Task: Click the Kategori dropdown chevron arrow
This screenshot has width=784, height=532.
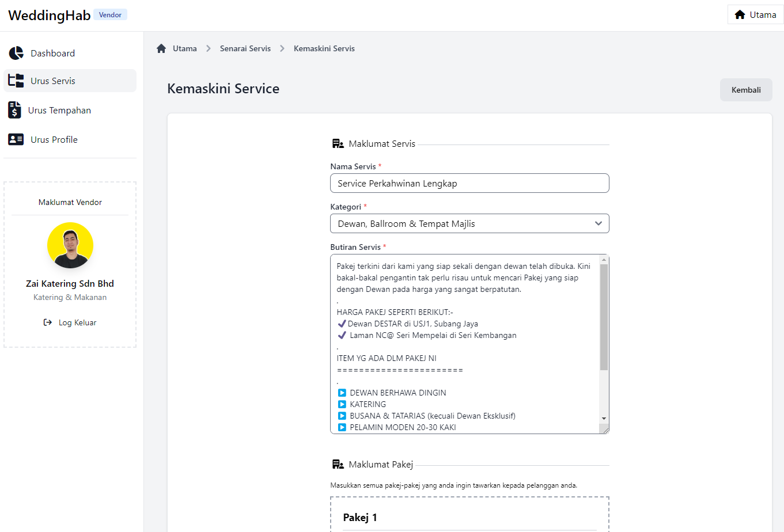Action: coord(599,223)
